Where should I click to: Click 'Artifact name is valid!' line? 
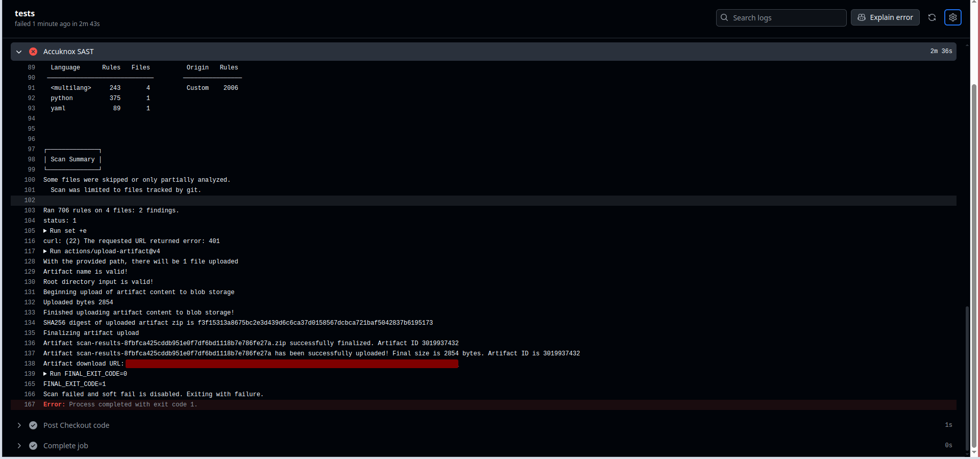click(x=85, y=272)
